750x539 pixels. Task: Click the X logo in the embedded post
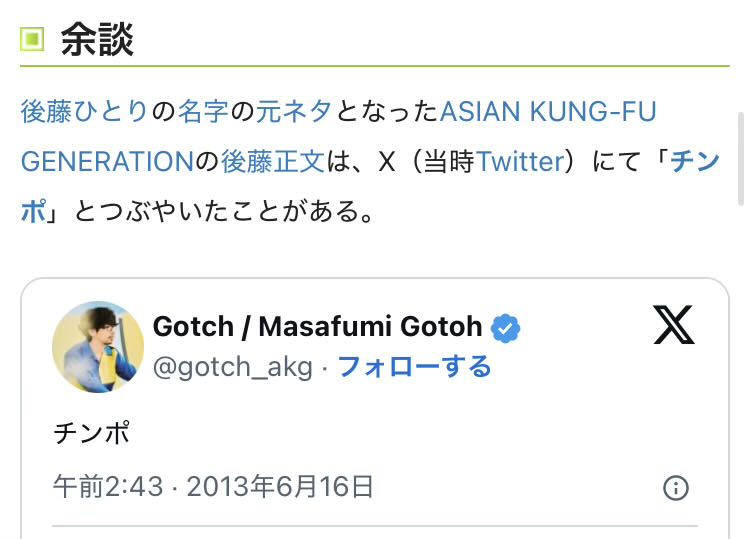pos(673,324)
